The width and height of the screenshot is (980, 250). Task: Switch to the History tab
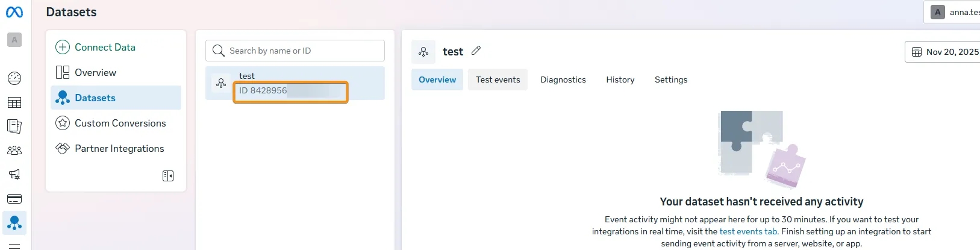620,80
